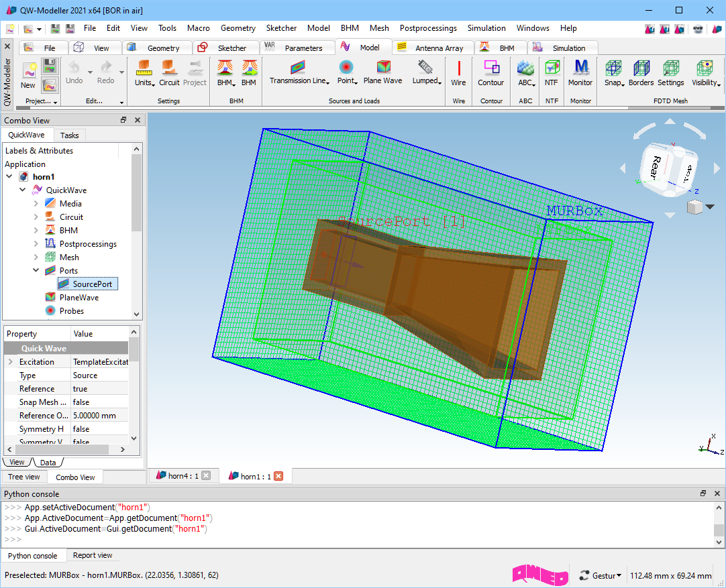Select SourcePort in the Ports tree
Viewport: 726px width, 588px height.
88,284
